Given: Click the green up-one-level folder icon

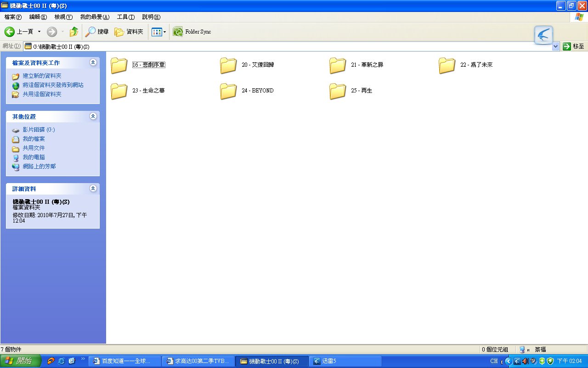Looking at the screenshot, I should point(73,32).
